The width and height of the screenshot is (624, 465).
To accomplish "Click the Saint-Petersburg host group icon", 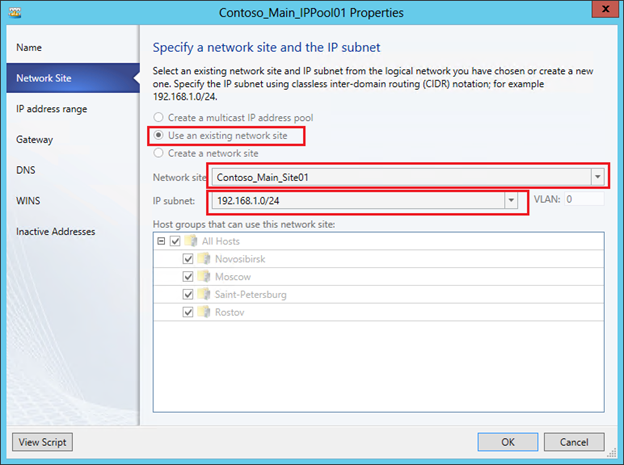I will pos(205,295).
